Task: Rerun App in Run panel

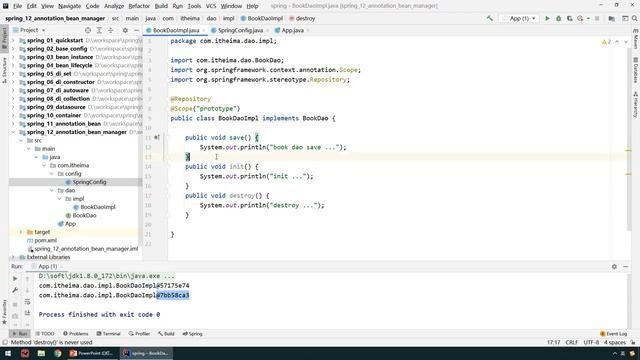Action: 15,278
